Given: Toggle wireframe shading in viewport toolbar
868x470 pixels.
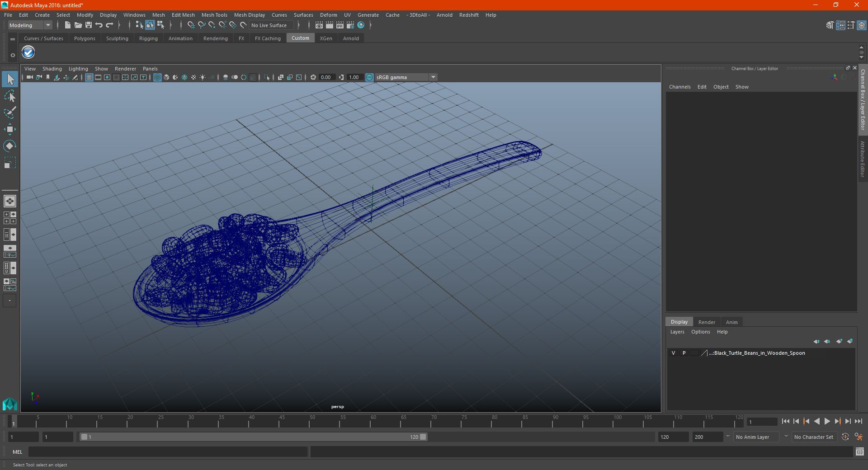Looking at the screenshot, I should pyautogui.click(x=157, y=77).
